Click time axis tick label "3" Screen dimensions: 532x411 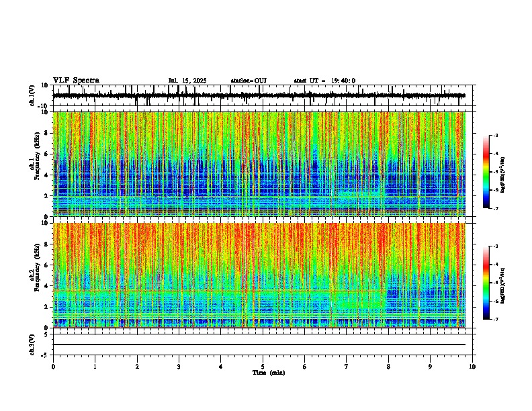pos(179,367)
